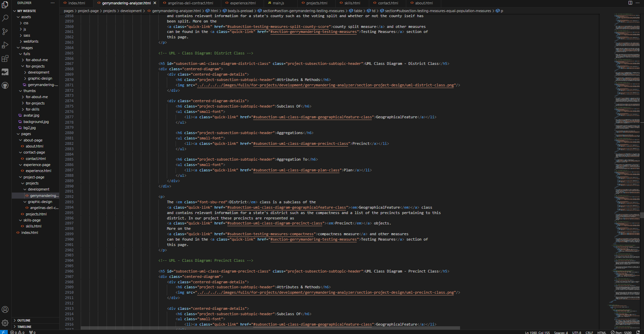Switch to the main.js tab
This screenshot has width=644, height=334.
point(278,3)
